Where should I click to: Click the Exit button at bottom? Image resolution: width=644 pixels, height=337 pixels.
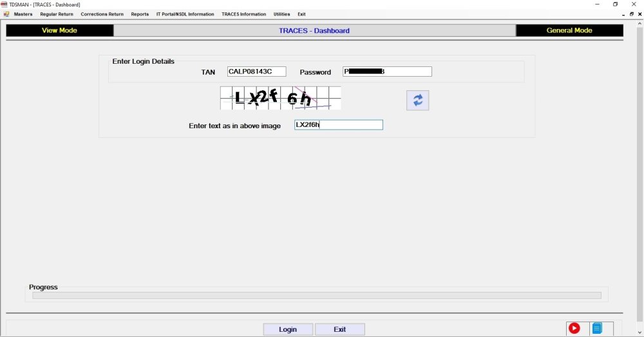[x=339, y=329]
